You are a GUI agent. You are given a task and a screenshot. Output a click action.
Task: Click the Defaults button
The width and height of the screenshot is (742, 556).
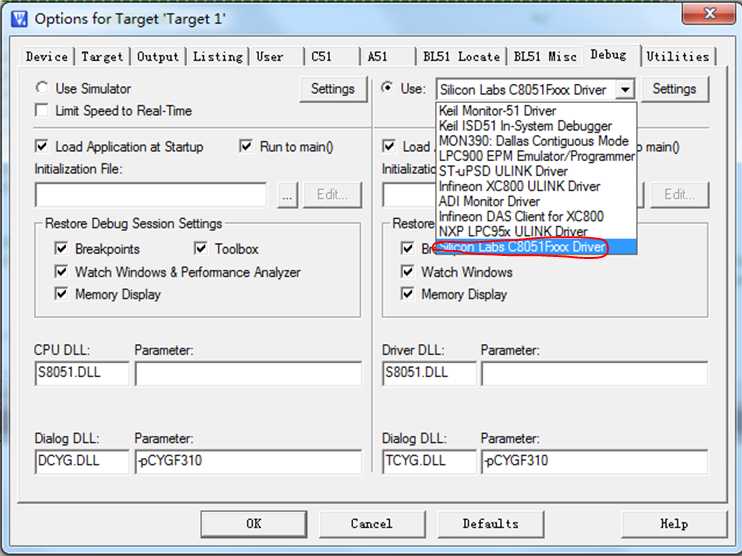coord(491,524)
